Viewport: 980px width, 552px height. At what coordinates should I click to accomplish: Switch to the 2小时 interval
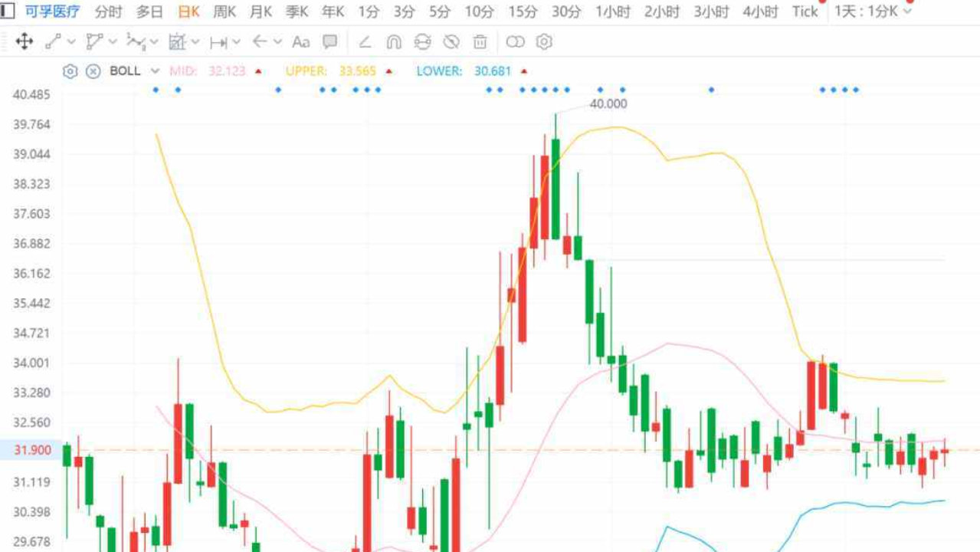pyautogui.click(x=662, y=11)
